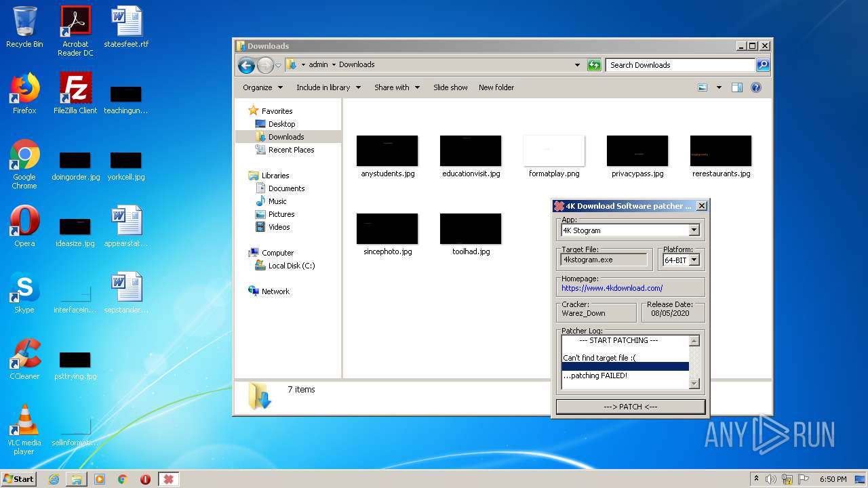Image resolution: width=868 pixels, height=488 pixels.
Task: Refresh the Downloads folder view
Action: point(594,65)
